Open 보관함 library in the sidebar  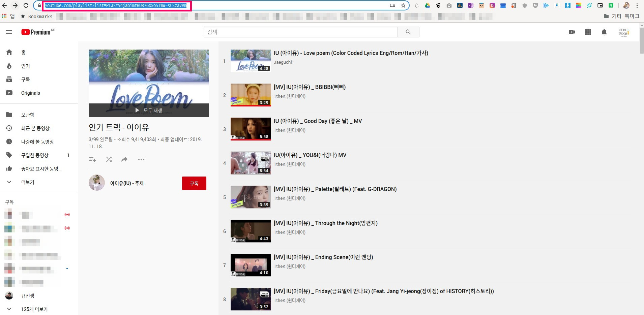tap(39, 115)
